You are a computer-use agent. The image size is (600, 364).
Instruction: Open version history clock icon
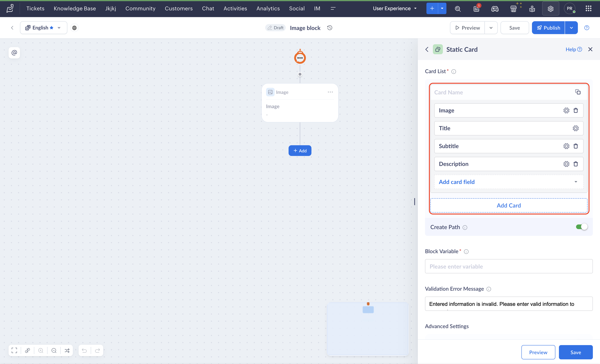click(330, 28)
